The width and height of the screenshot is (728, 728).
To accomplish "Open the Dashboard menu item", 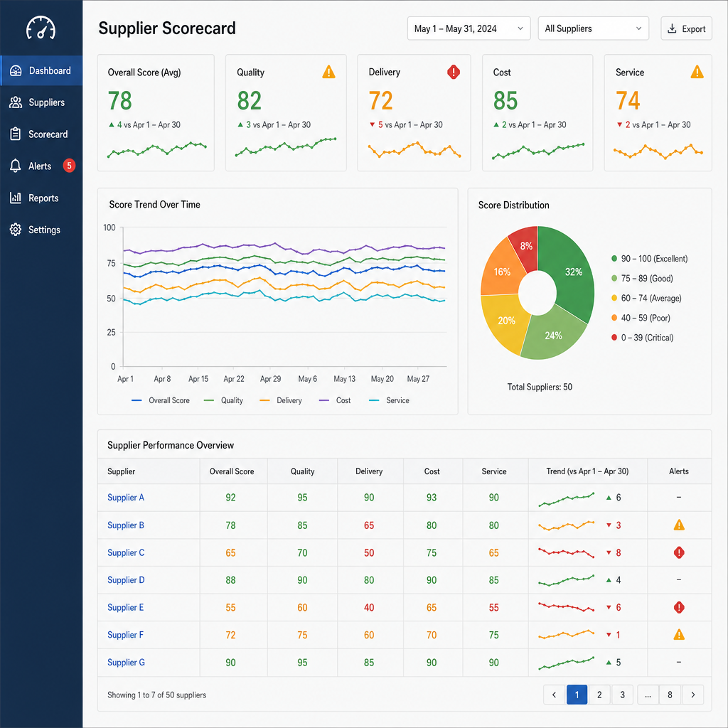I will [41, 70].
